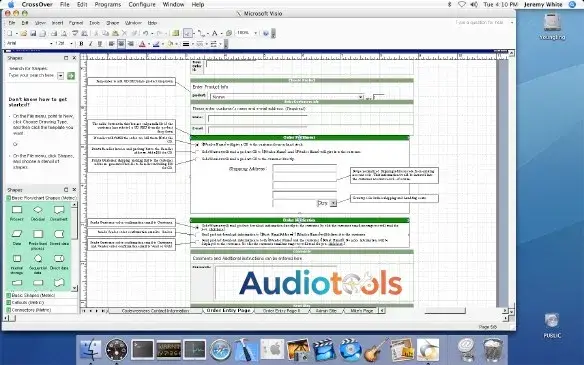Viewport: 584px width, 365px height.
Task: Toggle Bold formatting
Action: point(81,44)
